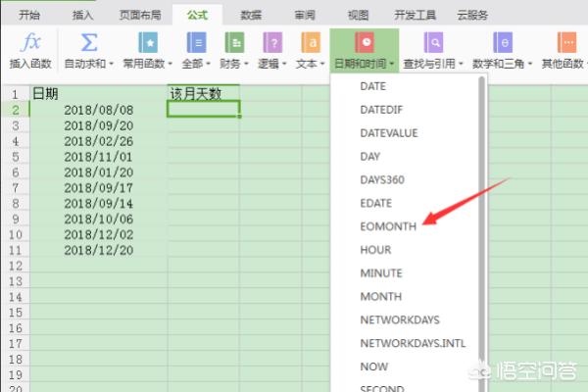
Task: Select cell containing 2018/08/08
Action: (x=98, y=111)
